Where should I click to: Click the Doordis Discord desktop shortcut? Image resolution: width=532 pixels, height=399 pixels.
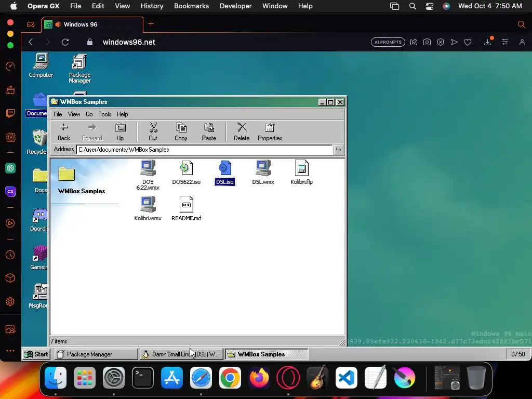point(38,220)
